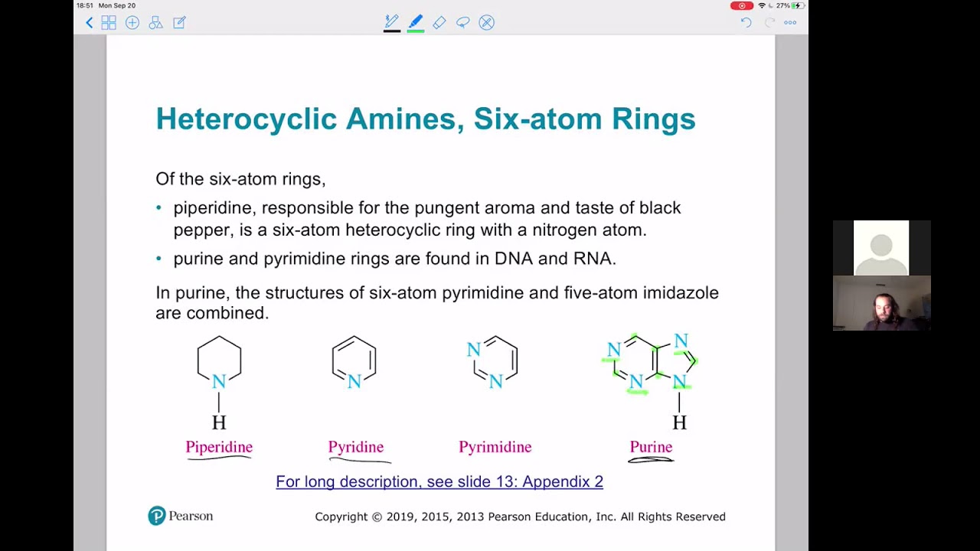980x551 pixels.
Task: Click the Purine label
Action: pos(651,447)
